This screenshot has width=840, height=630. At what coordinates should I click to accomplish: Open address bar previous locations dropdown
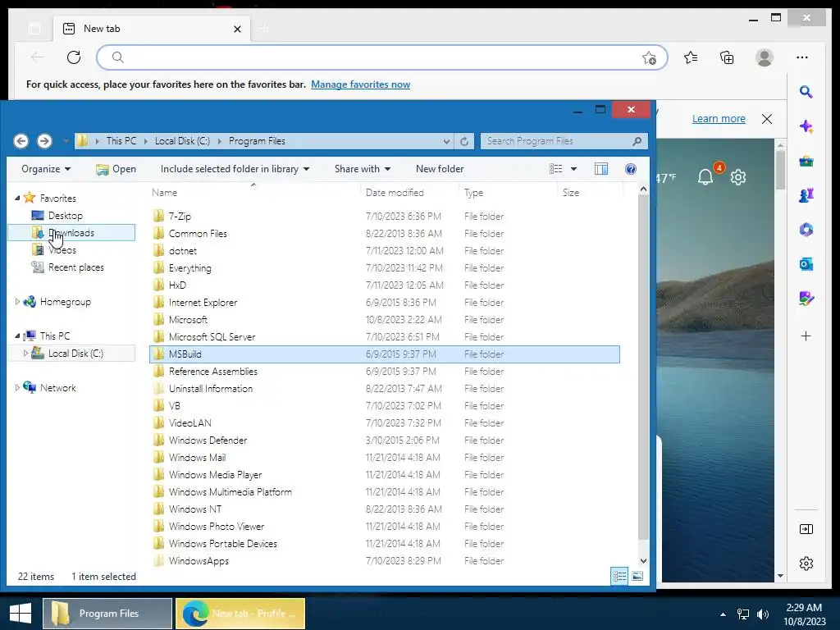coord(446,141)
